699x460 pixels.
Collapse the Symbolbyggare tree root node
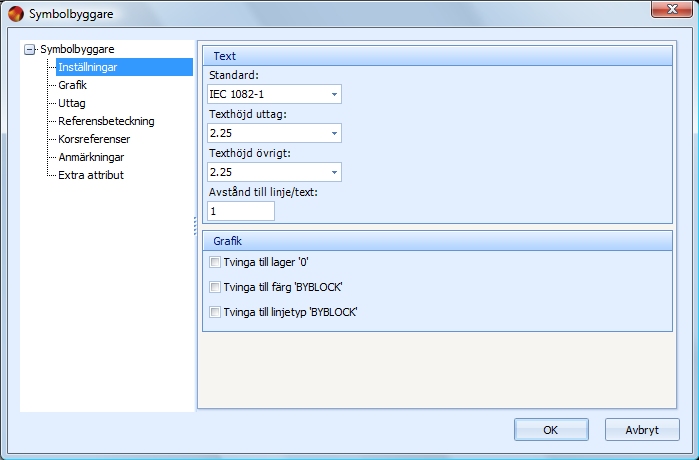point(29,49)
